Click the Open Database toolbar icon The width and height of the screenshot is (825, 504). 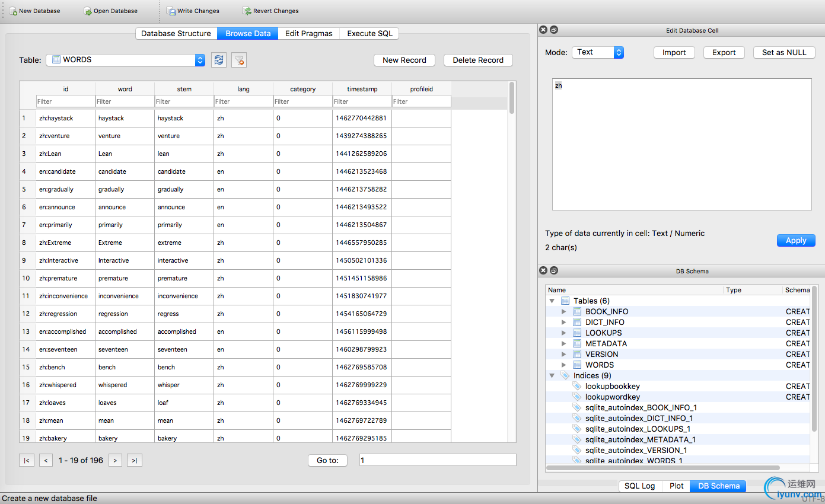(x=88, y=11)
